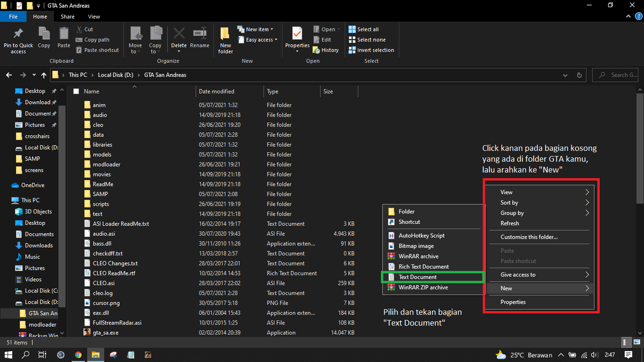Expand the Sort by context submenu
Viewport: 644px width, 362px height.
(x=540, y=203)
